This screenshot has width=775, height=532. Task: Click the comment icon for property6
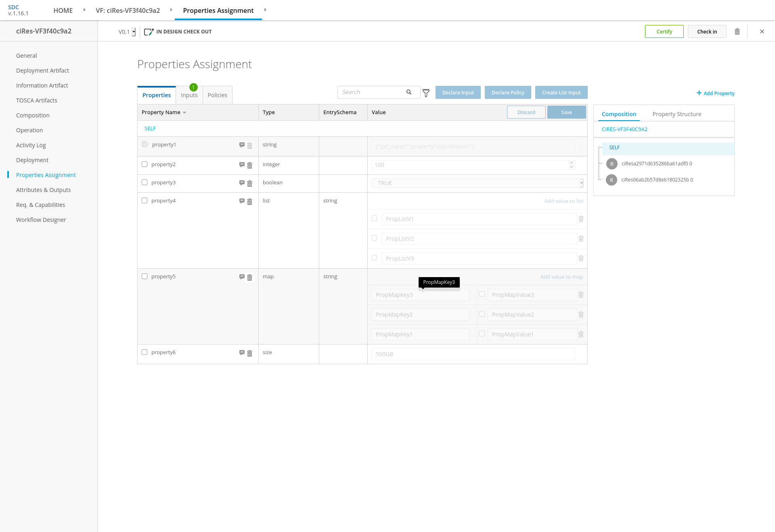point(242,353)
